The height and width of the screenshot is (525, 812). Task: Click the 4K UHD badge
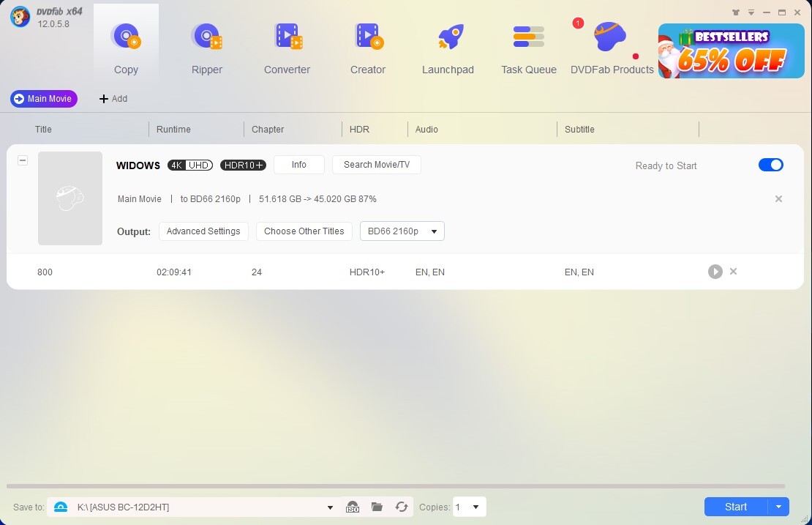[190, 165]
